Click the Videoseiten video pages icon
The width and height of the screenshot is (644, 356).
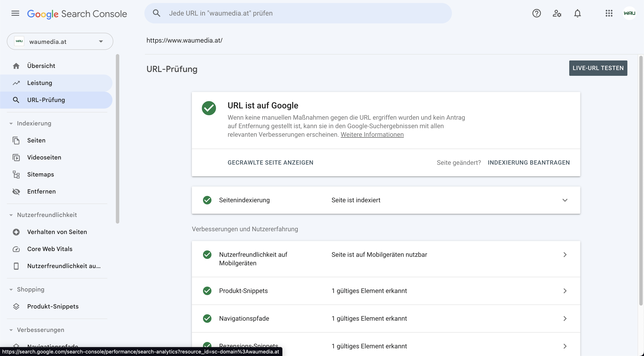point(16,157)
